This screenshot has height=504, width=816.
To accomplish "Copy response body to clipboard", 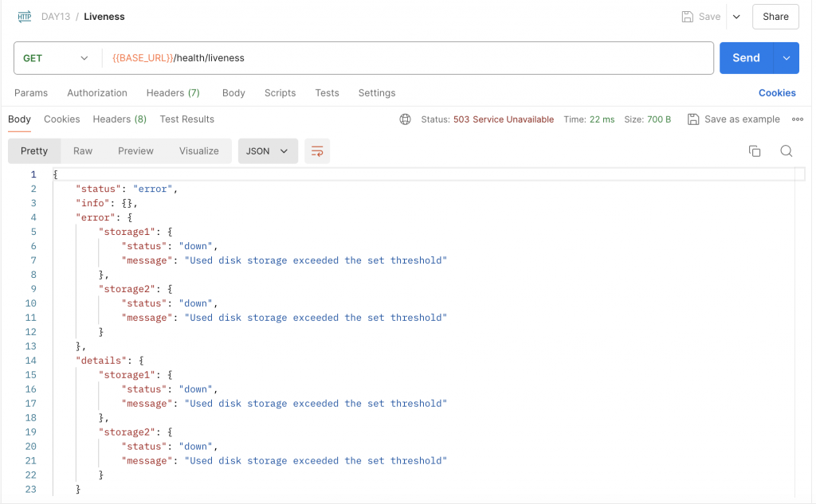I will [x=755, y=150].
